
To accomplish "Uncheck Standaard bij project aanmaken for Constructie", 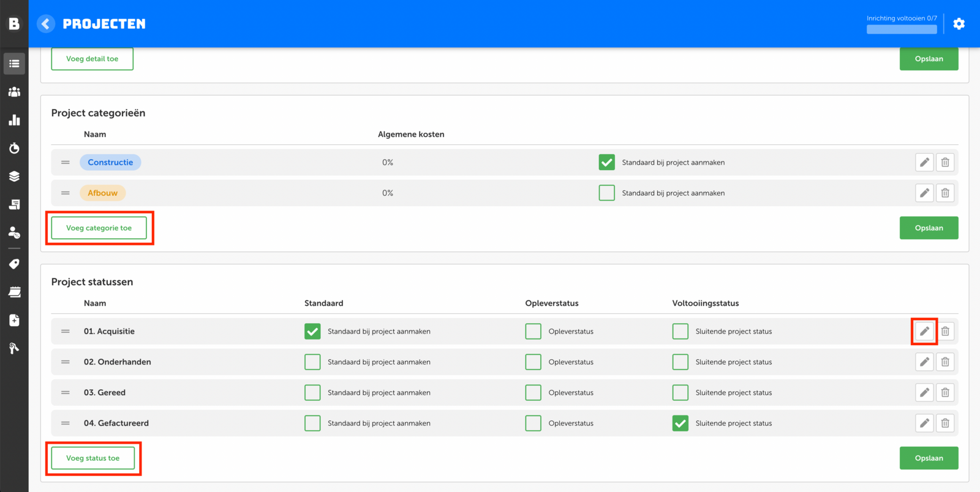I will pos(606,162).
